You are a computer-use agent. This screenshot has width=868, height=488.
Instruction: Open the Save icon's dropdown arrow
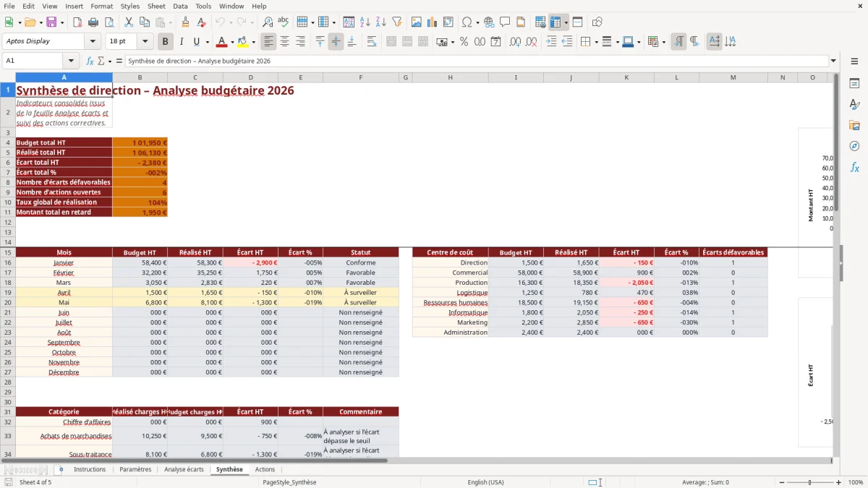pyautogui.click(x=61, y=22)
